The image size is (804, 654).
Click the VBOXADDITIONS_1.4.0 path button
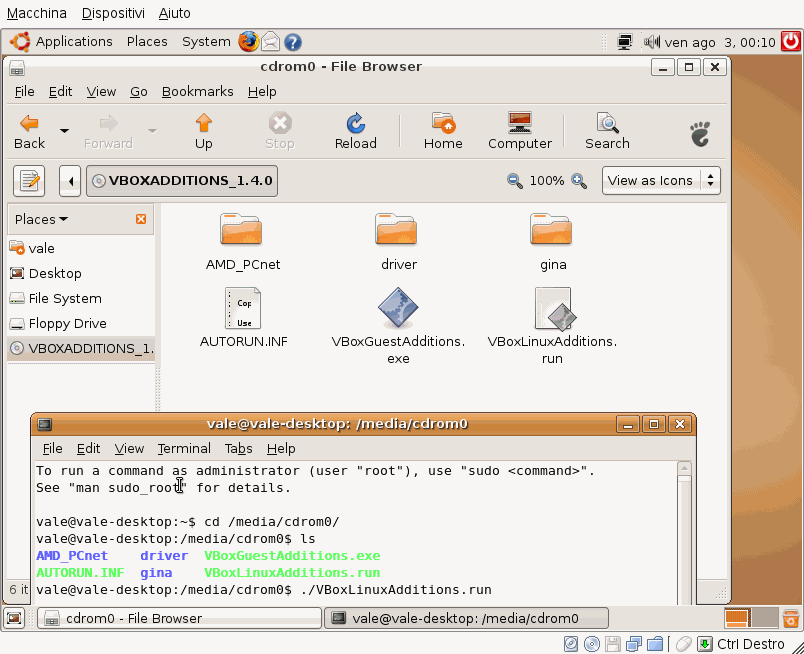pyautogui.click(x=182, y=181)
